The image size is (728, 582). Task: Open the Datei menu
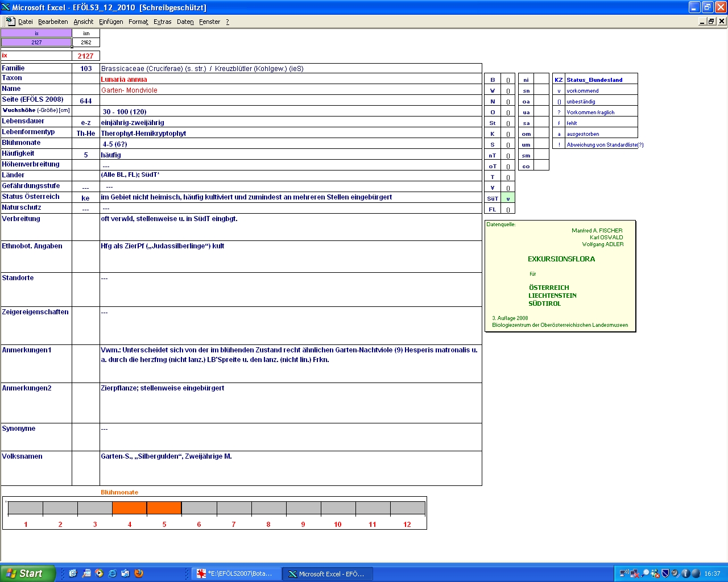click(25, 22)
